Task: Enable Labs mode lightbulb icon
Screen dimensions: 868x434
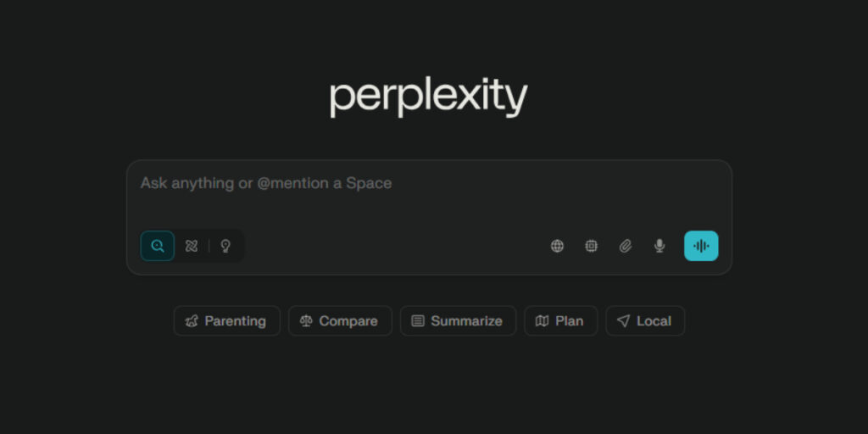Action: 225,246
